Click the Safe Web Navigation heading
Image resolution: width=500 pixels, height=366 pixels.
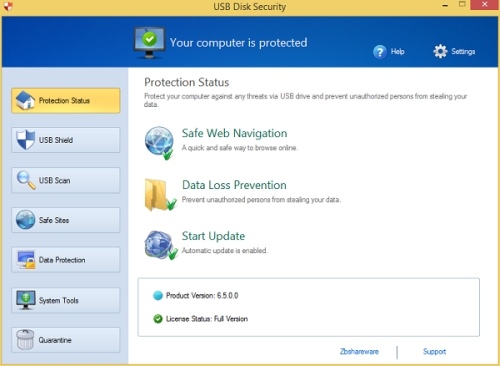(234, 133)
